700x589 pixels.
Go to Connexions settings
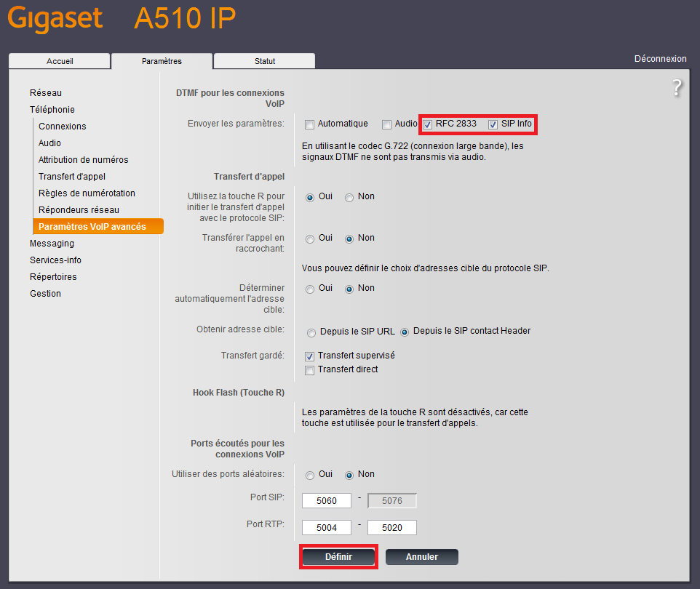click(62, 127)
